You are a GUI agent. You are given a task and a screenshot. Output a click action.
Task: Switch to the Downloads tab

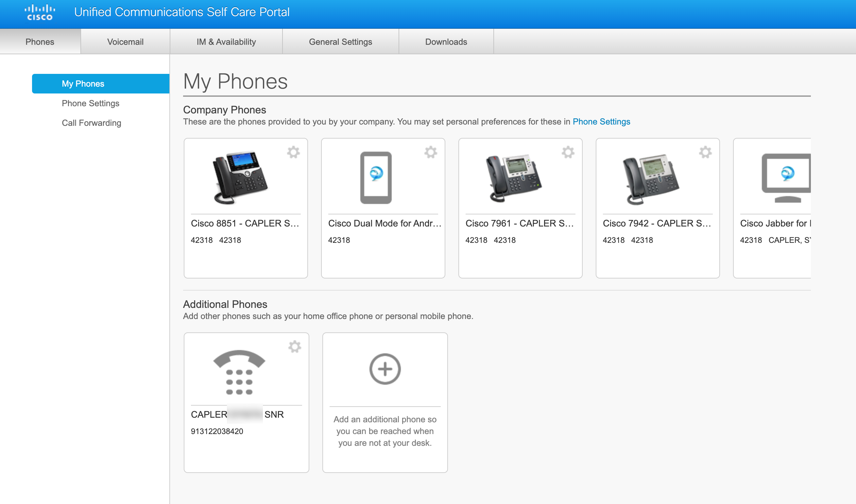tap(445, 42)
